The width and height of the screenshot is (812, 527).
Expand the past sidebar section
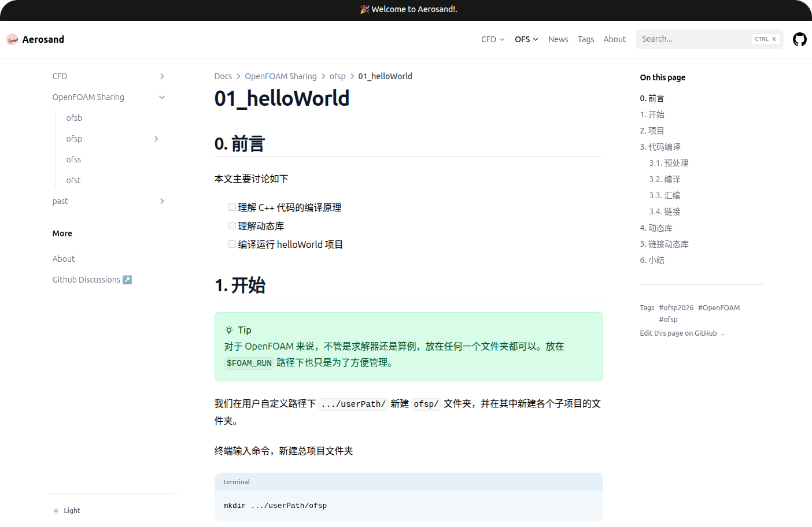[162, 201]
